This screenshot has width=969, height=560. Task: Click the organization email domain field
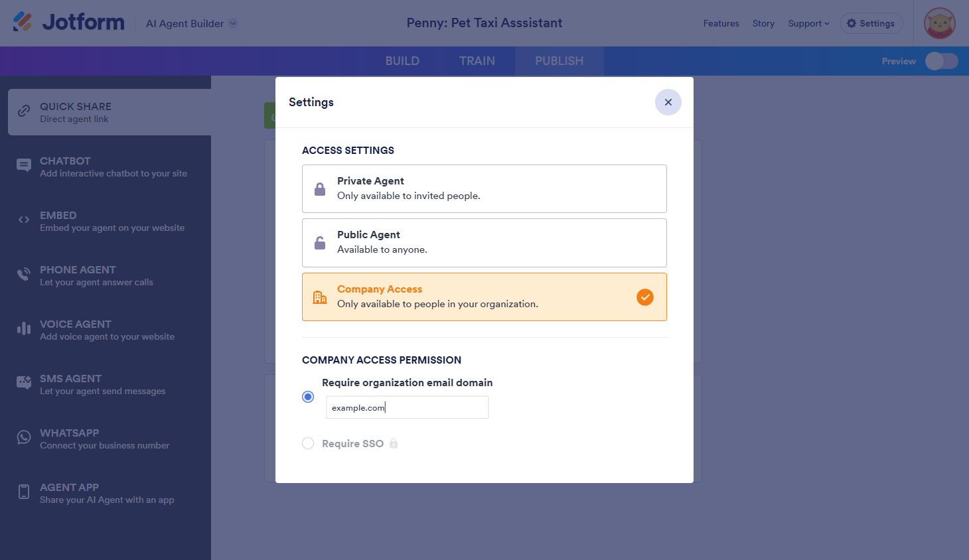coord(407,407)
